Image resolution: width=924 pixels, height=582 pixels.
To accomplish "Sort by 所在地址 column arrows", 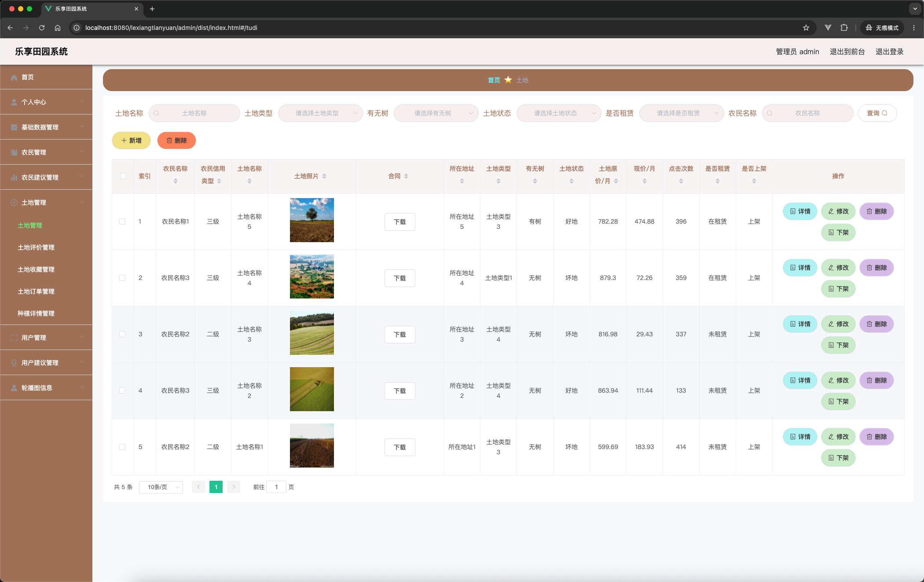I will pyautogui.click(x=462, y=181).
